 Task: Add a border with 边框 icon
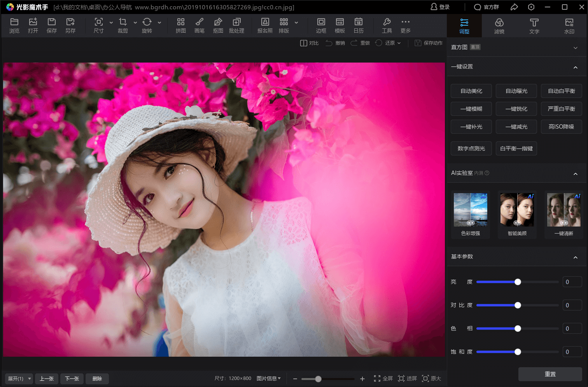321,25
